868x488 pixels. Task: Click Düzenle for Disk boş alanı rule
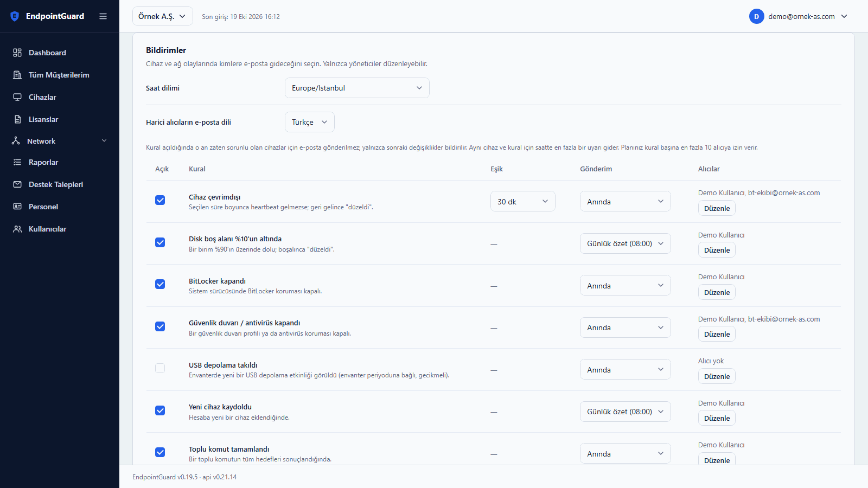coord(717,250)
